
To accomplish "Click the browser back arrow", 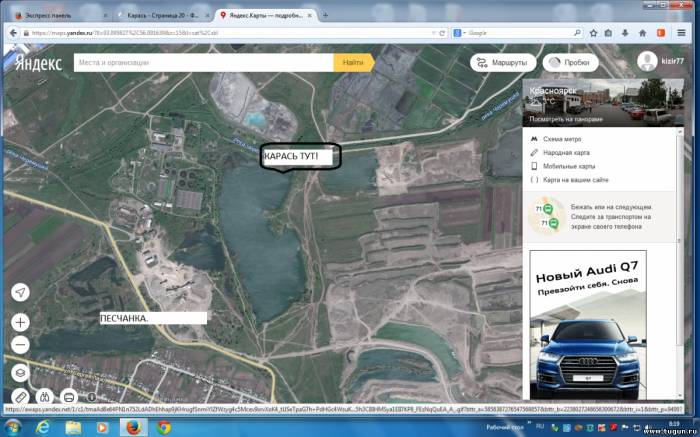I will click(x=13, y=33).
